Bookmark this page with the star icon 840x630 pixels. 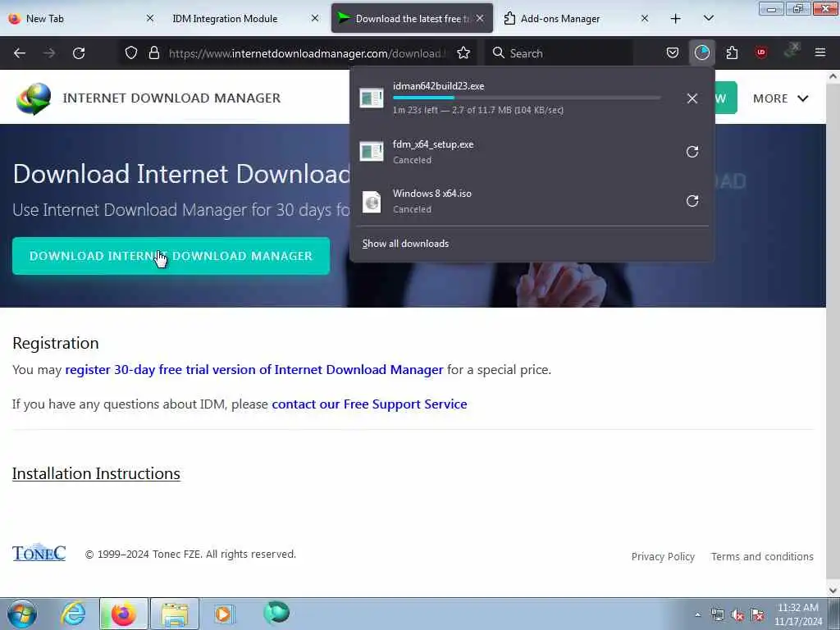pyautogui.click(x=463, y=53)
